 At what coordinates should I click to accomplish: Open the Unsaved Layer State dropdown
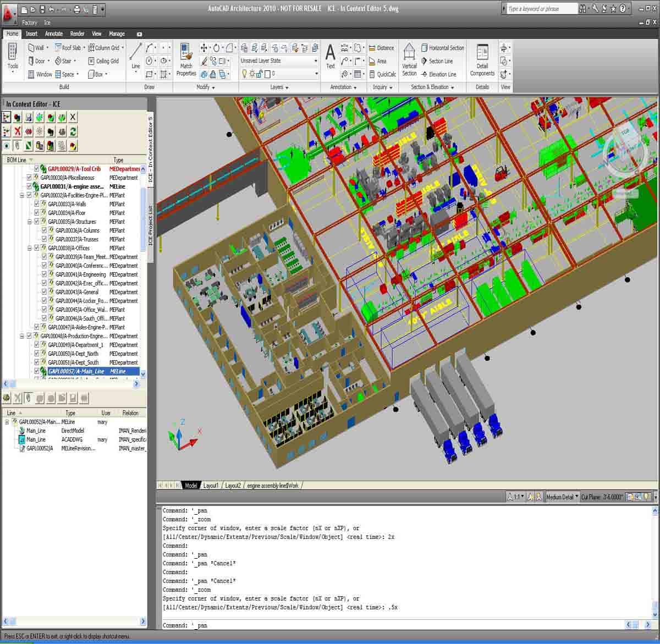pos(279,60)
